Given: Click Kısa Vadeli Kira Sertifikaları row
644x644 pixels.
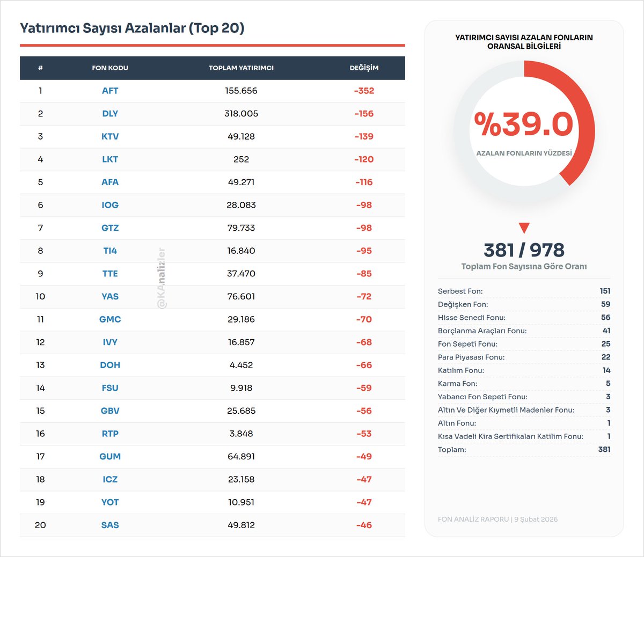Looking at the screenshot, I should click(x=524, y=436).
